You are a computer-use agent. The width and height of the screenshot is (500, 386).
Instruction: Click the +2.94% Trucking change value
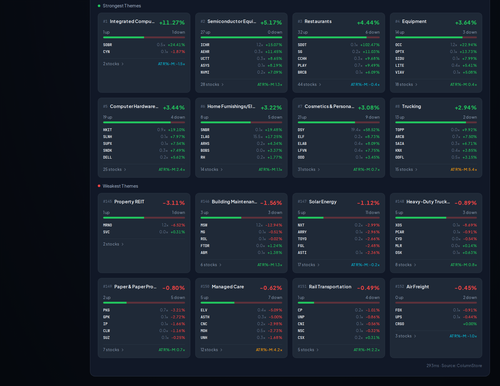pyautogui.click(x=466, y=108)
